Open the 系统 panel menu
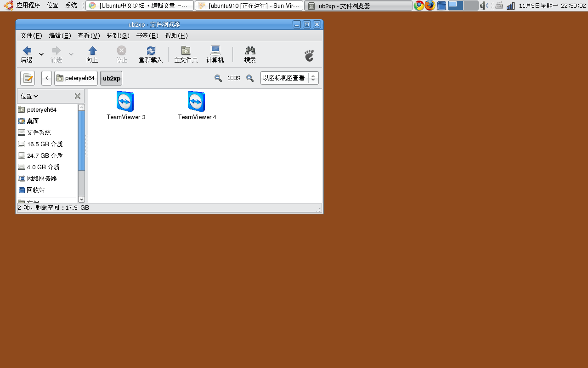The image size is (588, 368). (x=71, y=6)
